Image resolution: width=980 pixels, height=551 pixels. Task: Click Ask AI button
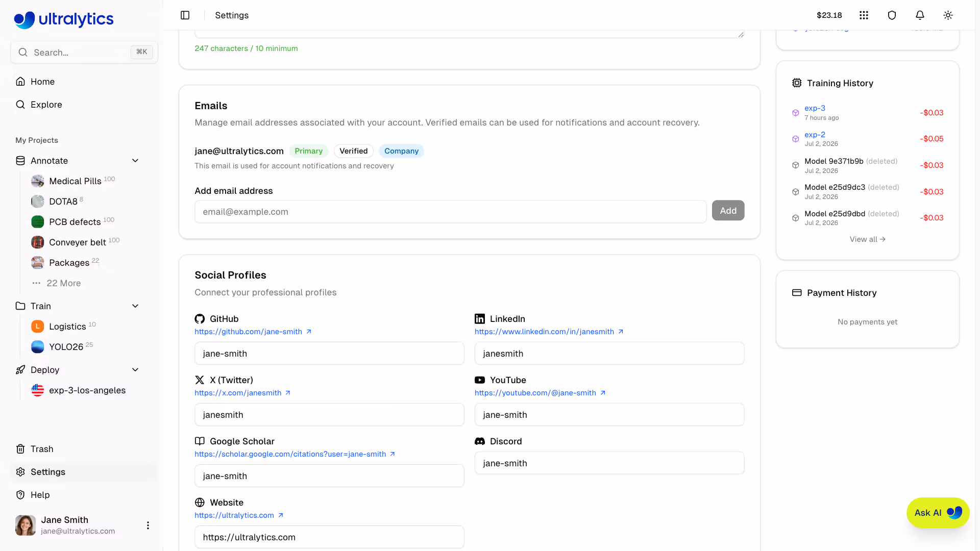938,513
